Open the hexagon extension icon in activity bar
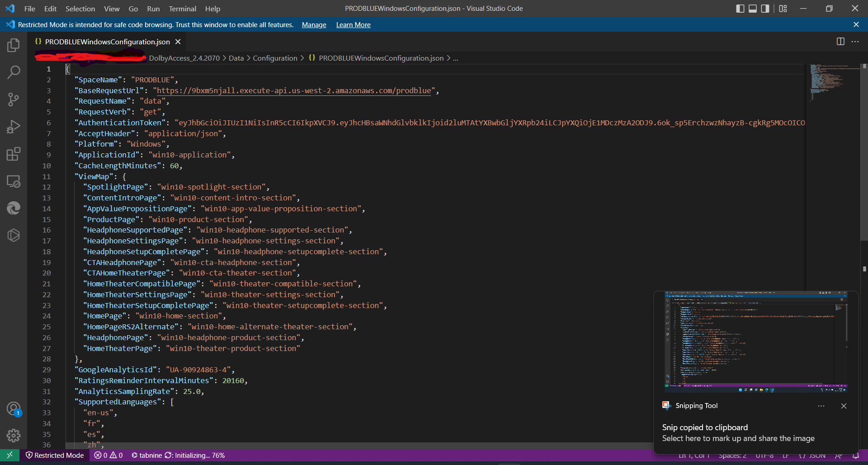Viewport: 868px width, 465px height. point(14,235)
